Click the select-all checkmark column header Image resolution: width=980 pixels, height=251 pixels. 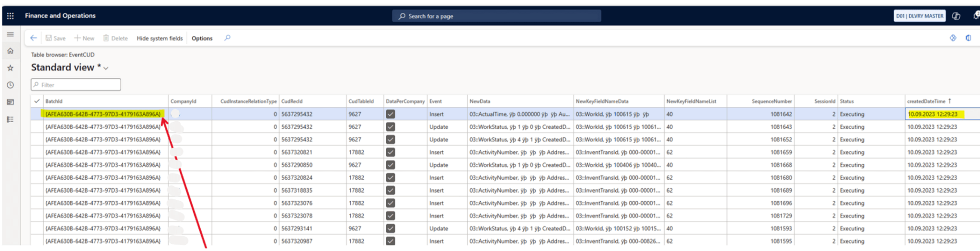[37, 101]
